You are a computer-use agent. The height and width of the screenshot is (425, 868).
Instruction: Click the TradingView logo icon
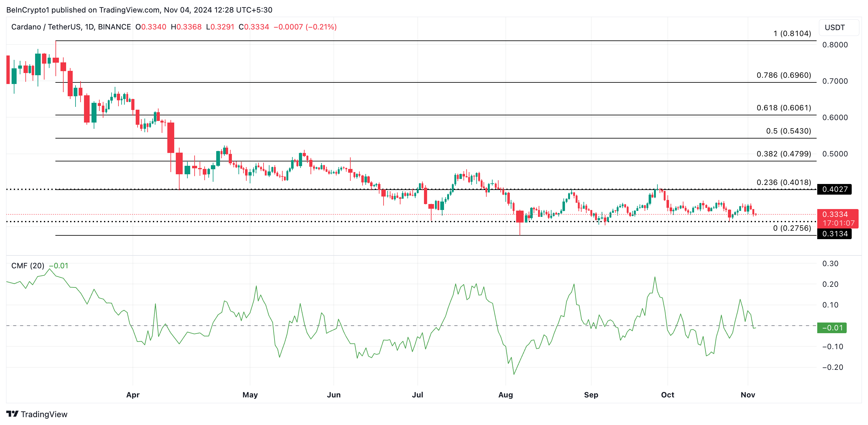pyautogui.click(x=13, y=413)
